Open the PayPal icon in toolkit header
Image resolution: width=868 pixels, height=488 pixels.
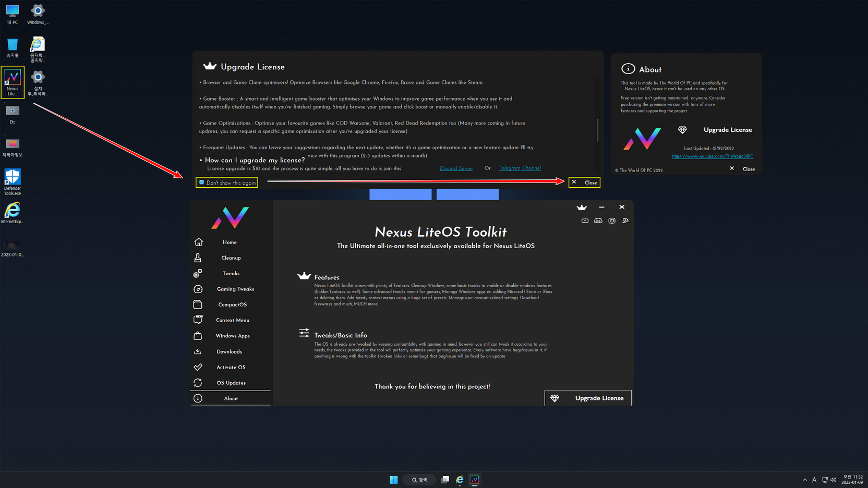[x=625, y=221]
